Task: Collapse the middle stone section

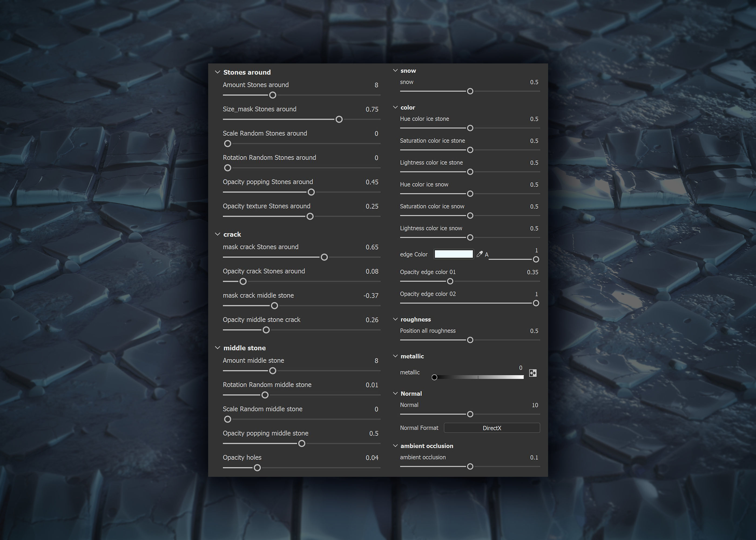Action: 218,348
